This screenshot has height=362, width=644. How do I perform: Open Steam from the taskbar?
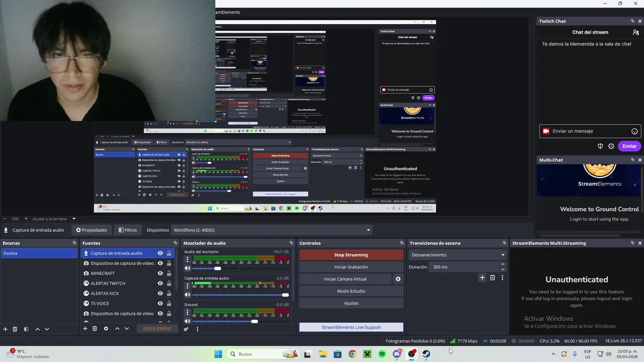click(x=426, y=354)
